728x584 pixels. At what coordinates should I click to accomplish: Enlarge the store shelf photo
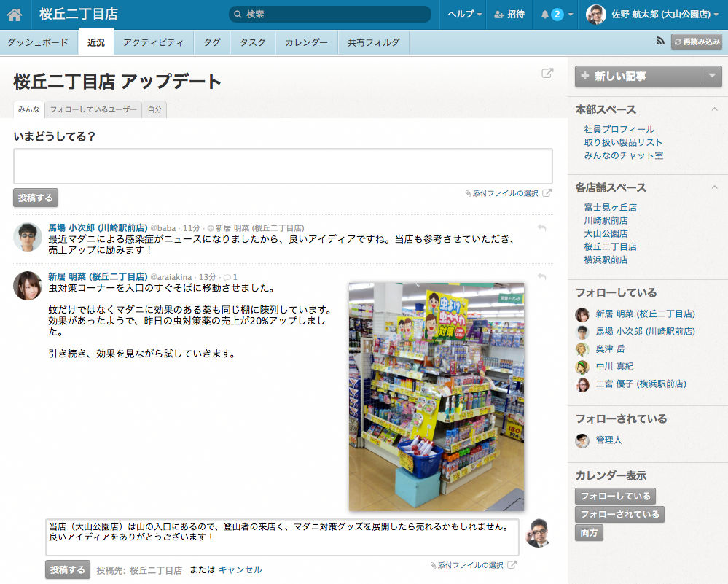(436, 397)
